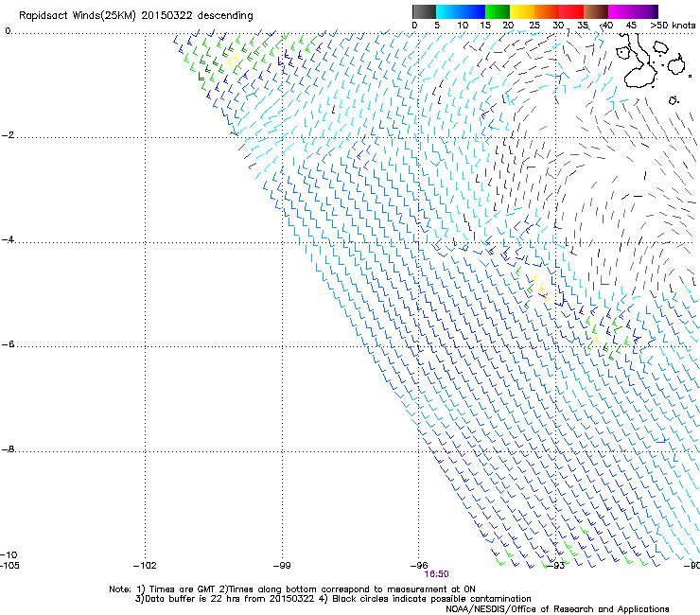Click the green 15-20 knots color swatch
700x615 pixels.
[x=498, y=11]
